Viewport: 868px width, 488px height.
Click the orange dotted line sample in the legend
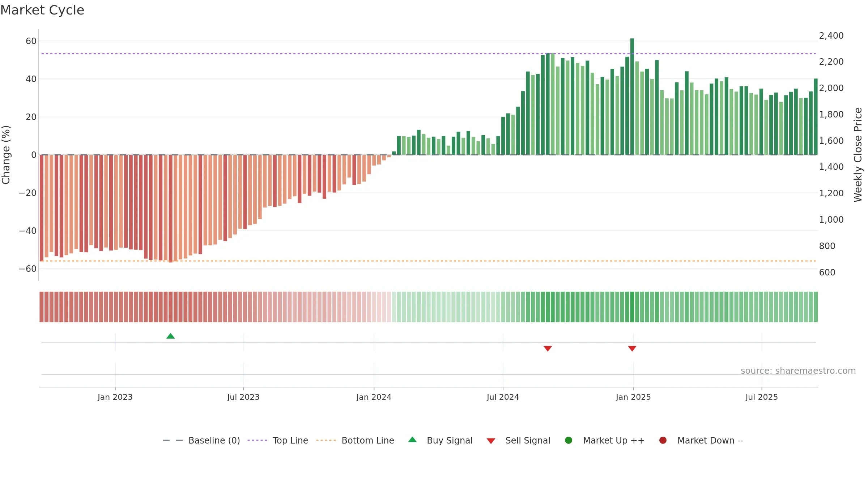(x=326, y=440)
